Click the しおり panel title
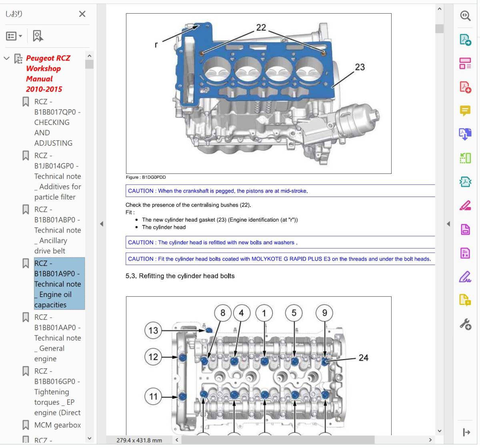 (14, 14)
